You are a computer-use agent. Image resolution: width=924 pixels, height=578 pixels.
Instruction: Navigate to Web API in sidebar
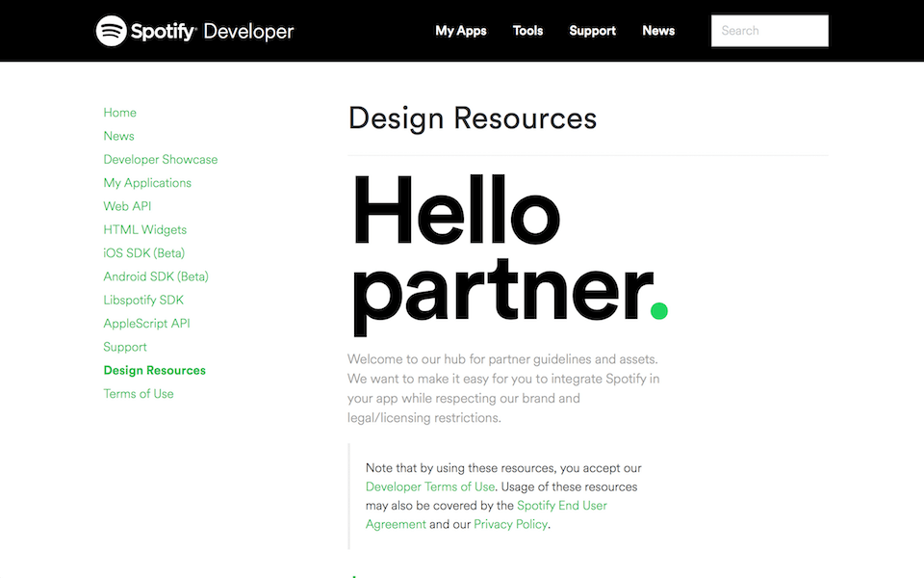click(127, 206)
